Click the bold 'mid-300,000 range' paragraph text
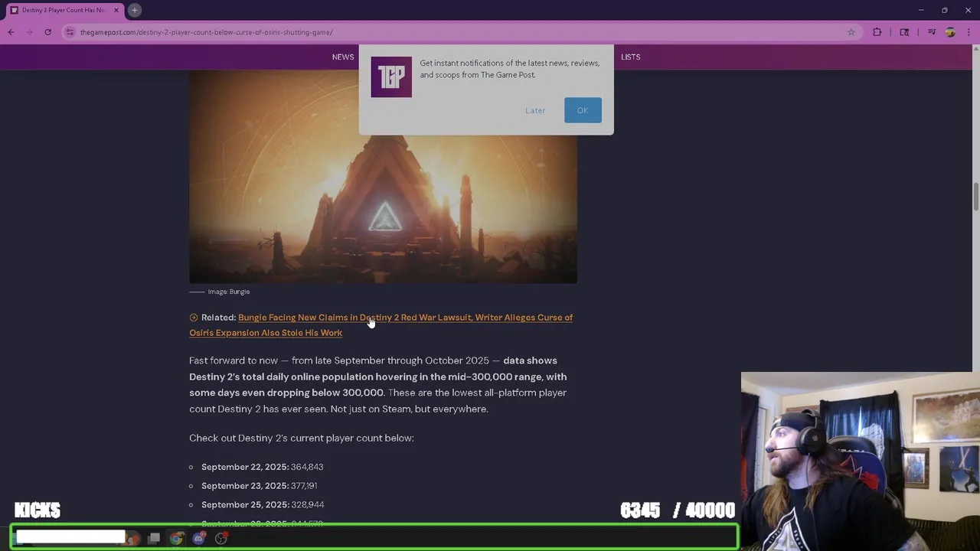 pos(378,377)
